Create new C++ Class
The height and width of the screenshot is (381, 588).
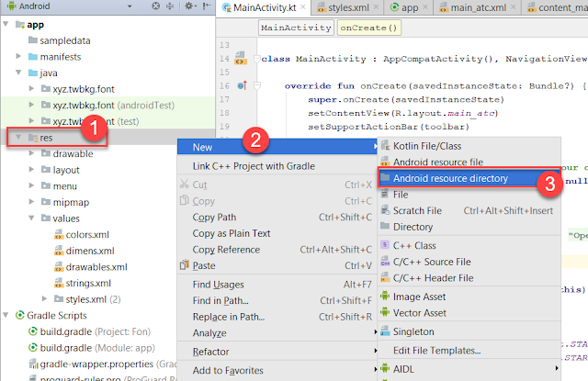coord(469,245)
